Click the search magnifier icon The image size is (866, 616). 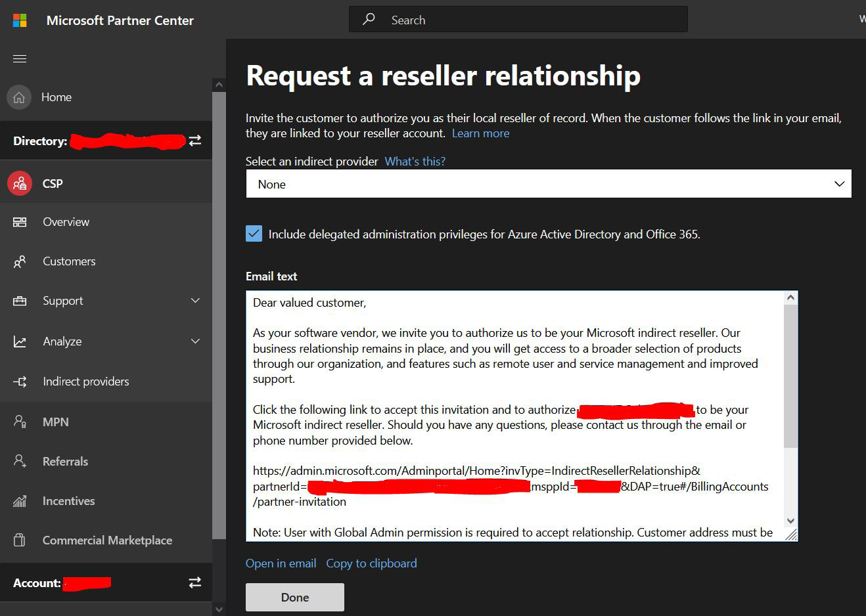click(369, 19)
